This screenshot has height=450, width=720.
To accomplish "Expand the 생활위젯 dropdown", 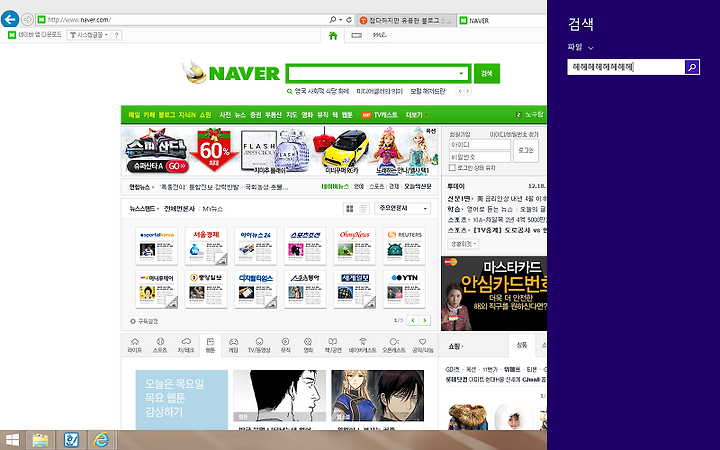I will tap(463, 244).
